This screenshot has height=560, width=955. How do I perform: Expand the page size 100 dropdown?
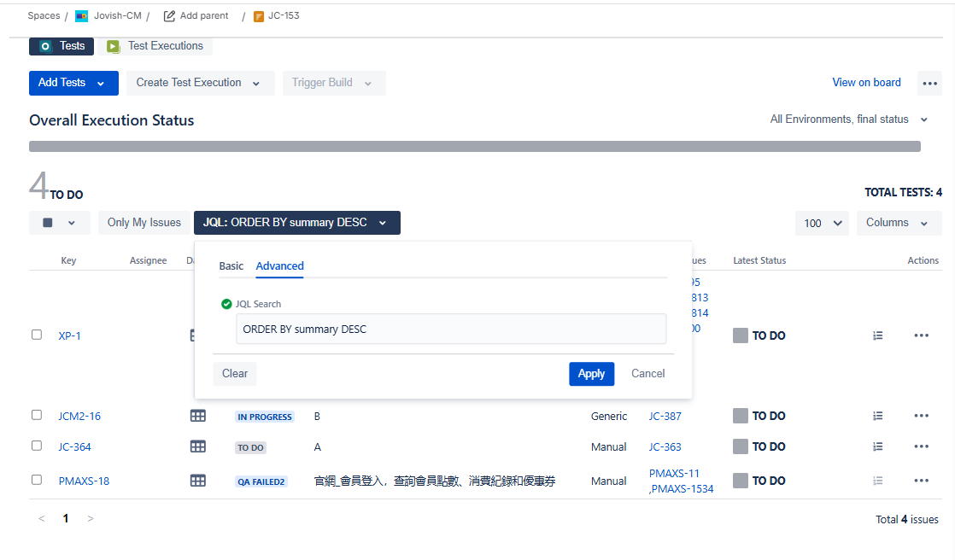click(x=822, y=223)
